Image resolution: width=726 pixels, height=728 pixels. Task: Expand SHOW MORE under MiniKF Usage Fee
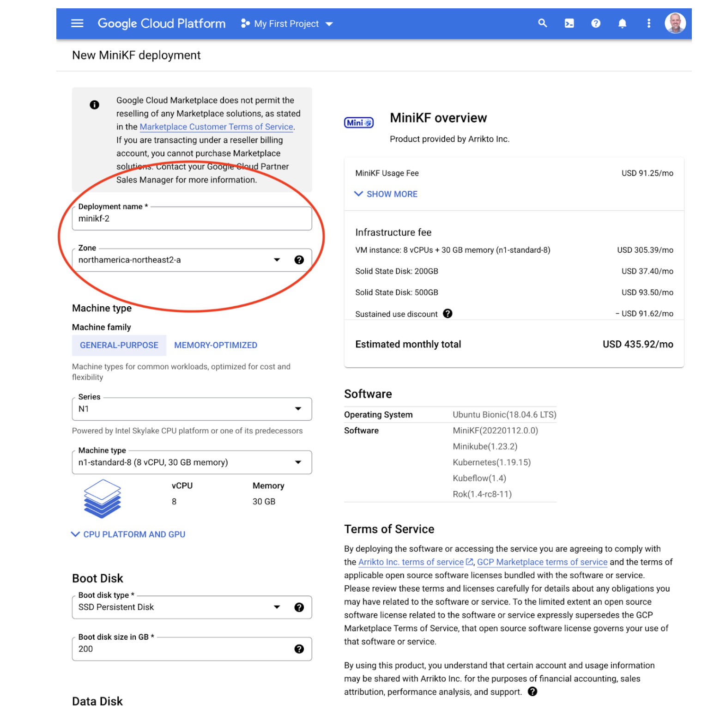(x=386, y=194)
